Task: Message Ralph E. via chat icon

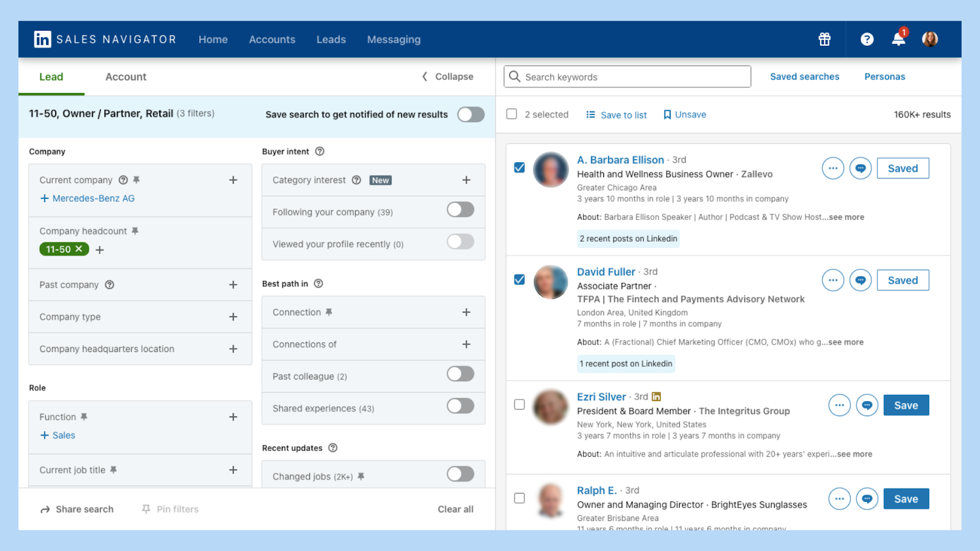Action: pyautogui.click(x=867, y=499)
